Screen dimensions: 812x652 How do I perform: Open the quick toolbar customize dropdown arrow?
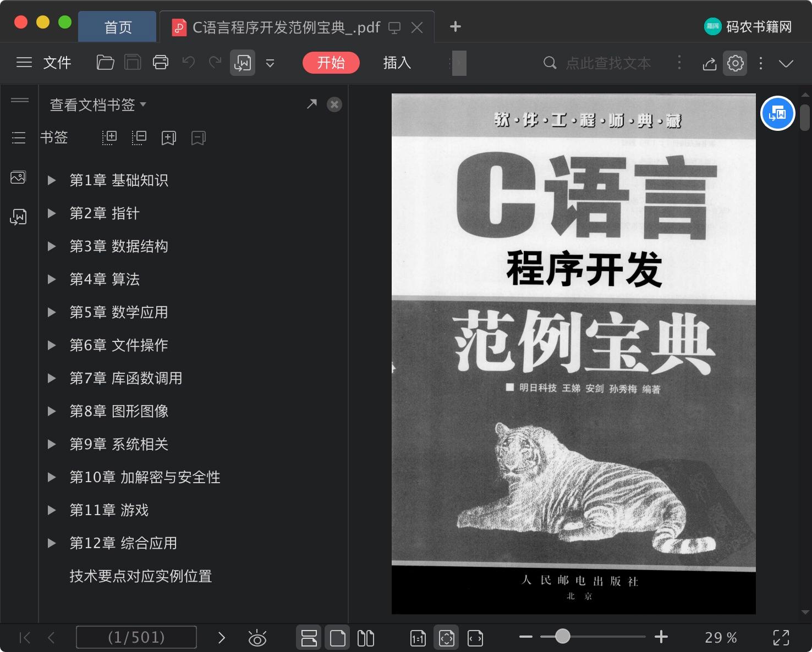click(270, 63)
